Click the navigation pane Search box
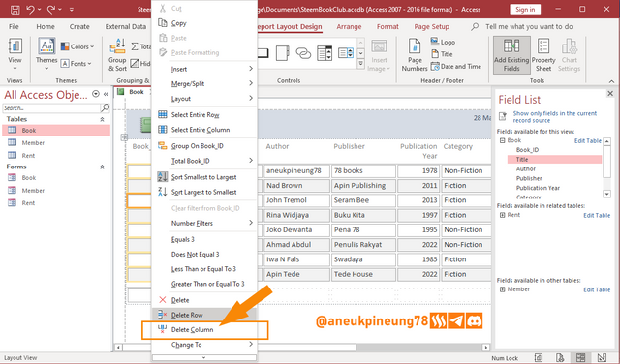 click(51, 107)
